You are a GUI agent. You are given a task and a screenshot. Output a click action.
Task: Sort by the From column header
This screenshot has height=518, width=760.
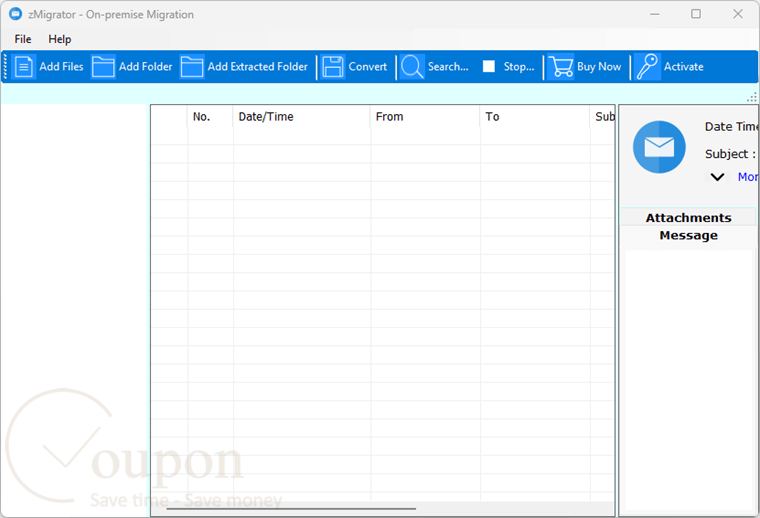(425, 117)
